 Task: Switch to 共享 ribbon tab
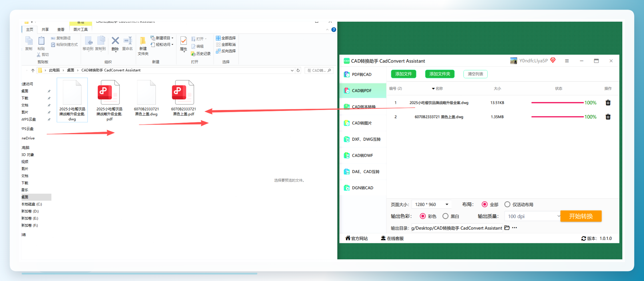(45, 29)
